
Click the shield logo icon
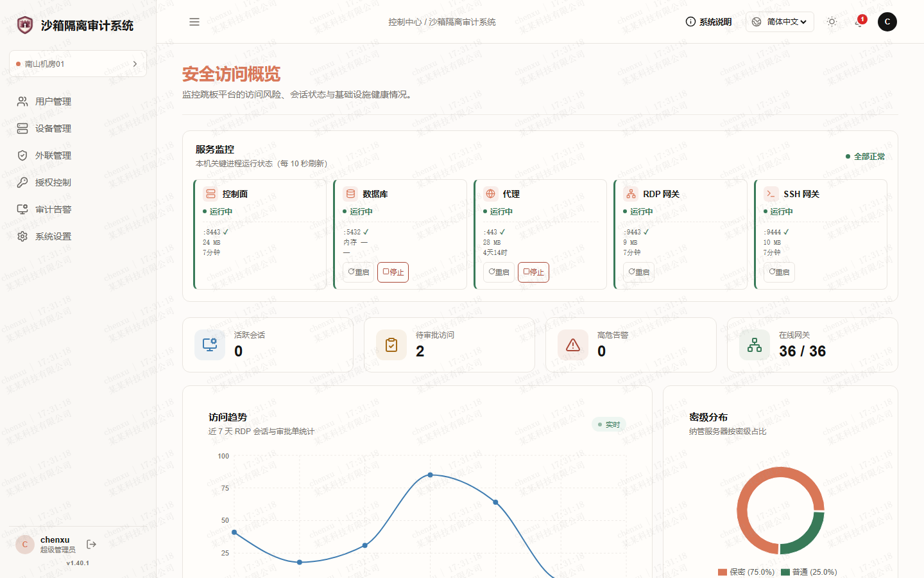point(24,25)
